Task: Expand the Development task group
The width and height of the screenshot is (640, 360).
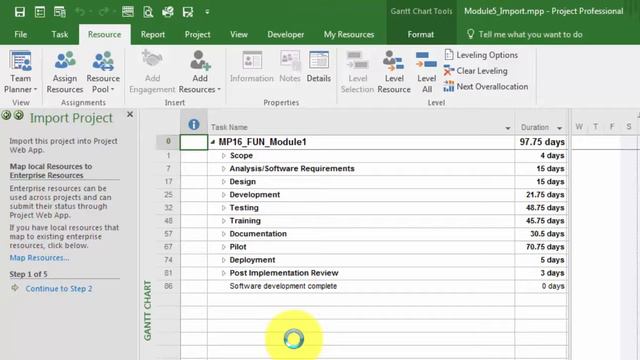Action: pyautogui.click(x=223, y=195)
